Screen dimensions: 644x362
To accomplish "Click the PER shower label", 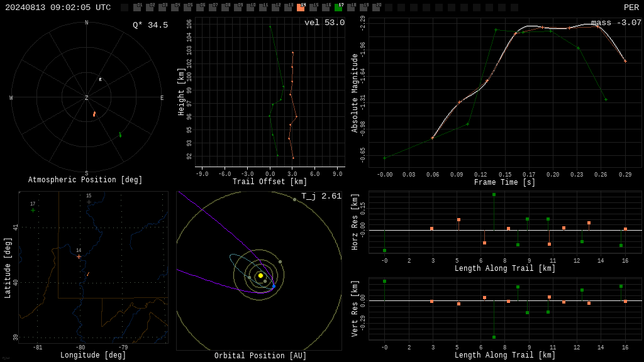I will [631, 8].
